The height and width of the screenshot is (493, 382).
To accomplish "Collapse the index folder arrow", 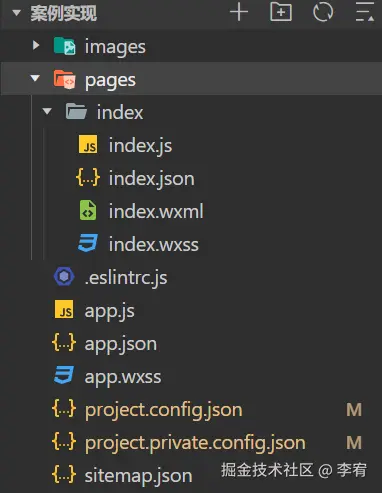I will click(x=47, y=111).
